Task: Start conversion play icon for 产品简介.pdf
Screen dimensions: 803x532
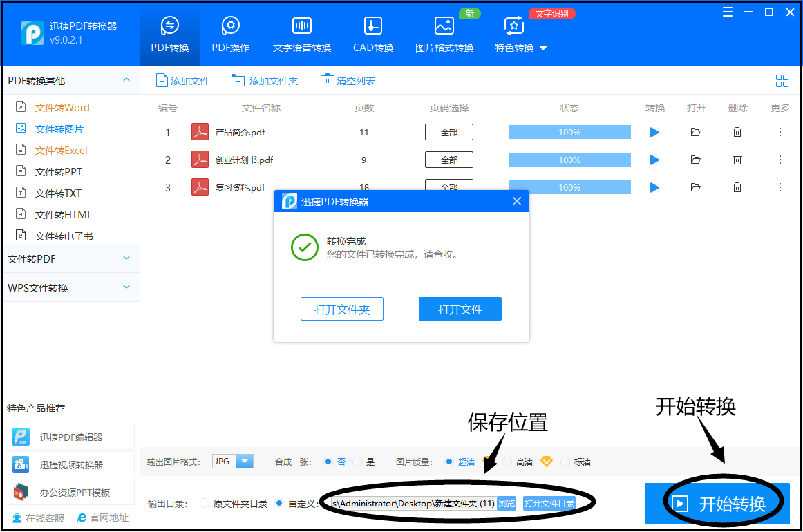Action: click(x=654, y=132)
